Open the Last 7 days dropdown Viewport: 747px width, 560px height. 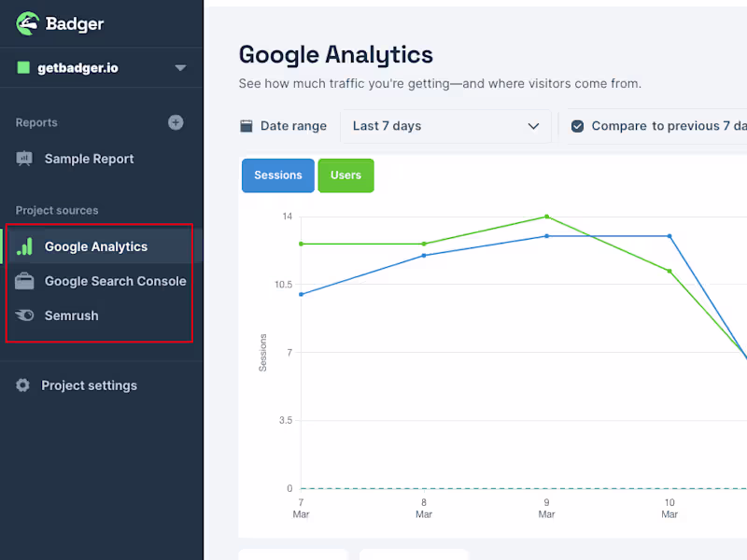[x=445, y=126]
